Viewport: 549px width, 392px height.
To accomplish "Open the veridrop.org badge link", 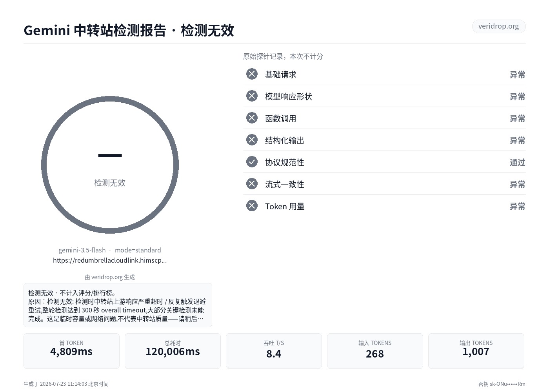I will pyautogui.click(x=498, y=26).
